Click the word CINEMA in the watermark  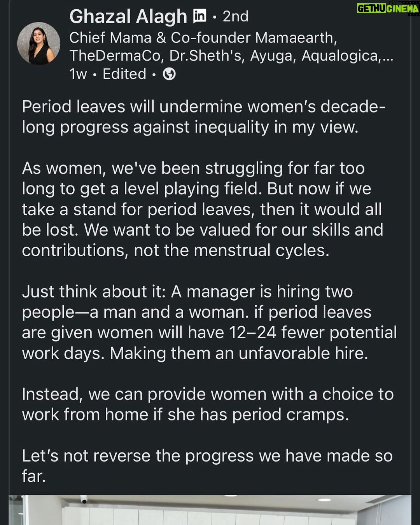[403, 8]
